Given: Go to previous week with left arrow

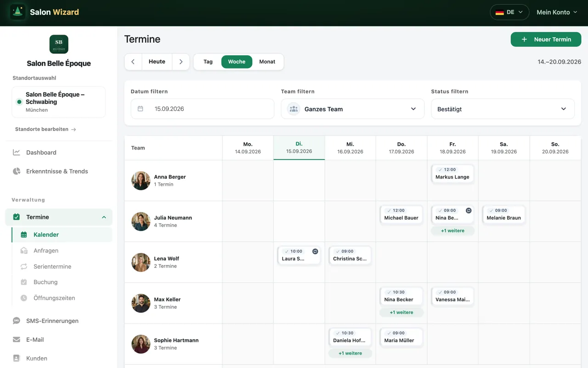Looking at the screenshot, I should click(133, 62).
